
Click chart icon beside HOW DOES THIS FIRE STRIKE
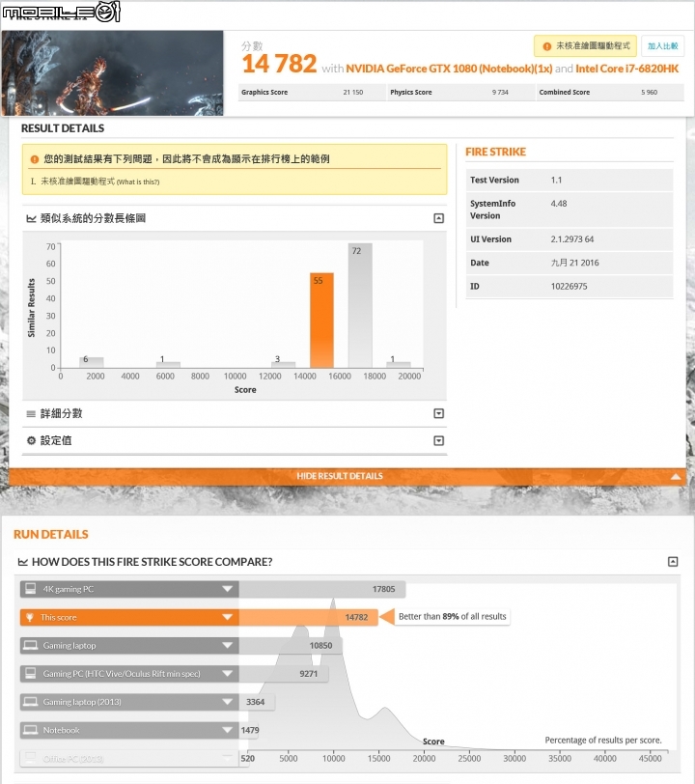(22, 562)
